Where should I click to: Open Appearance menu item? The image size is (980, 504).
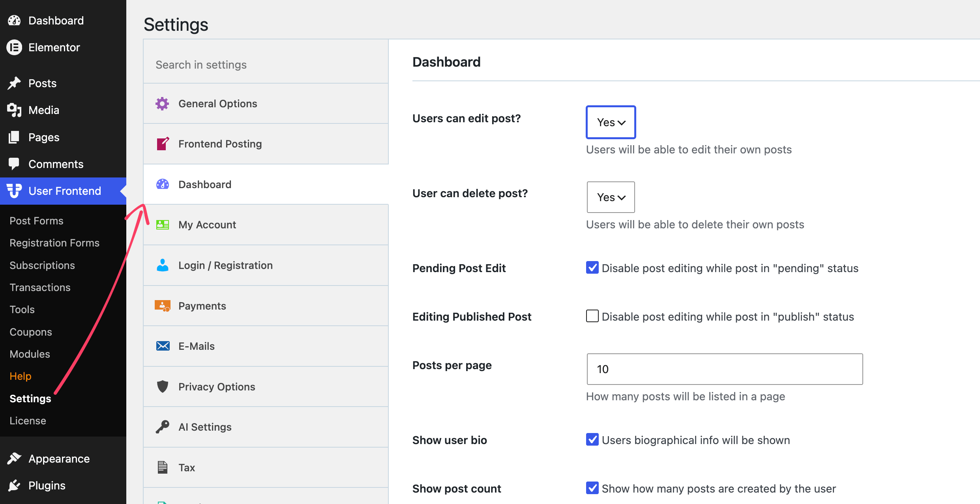pos(63,459)
